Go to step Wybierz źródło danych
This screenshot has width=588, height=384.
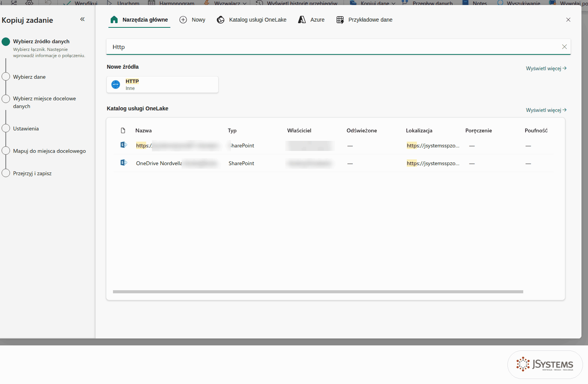point(41,41)
